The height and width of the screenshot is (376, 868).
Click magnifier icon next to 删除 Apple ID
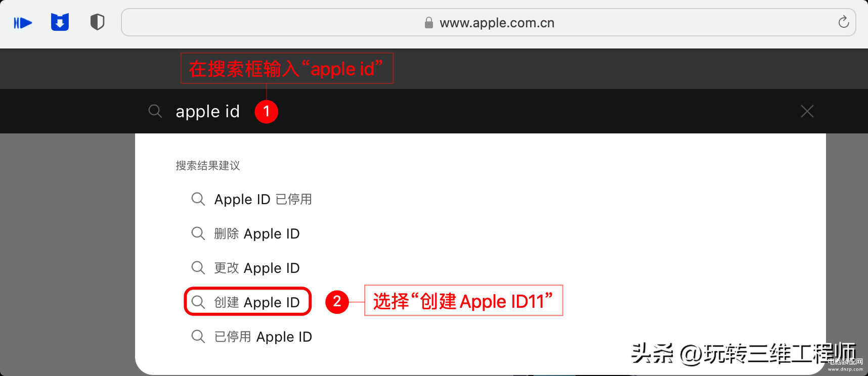198,233
